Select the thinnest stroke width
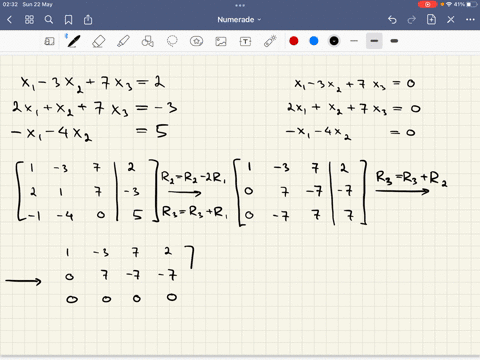 pos(354,41)
